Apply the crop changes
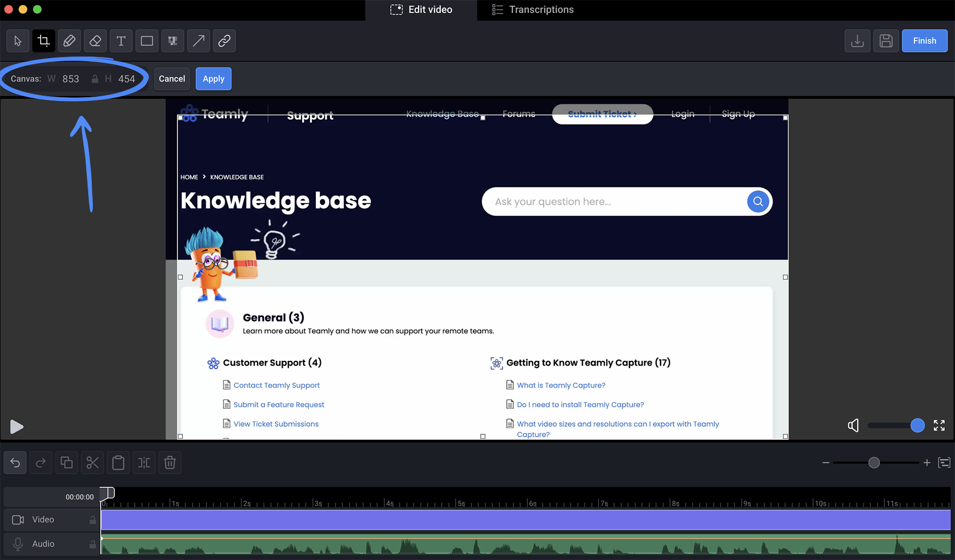 [x=214, y=79]
